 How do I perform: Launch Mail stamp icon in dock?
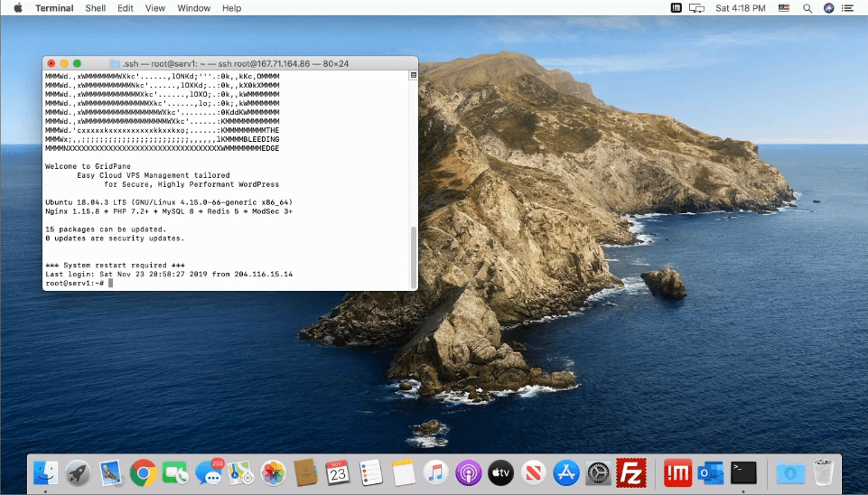pyautogui.click(x=111, y=473)
